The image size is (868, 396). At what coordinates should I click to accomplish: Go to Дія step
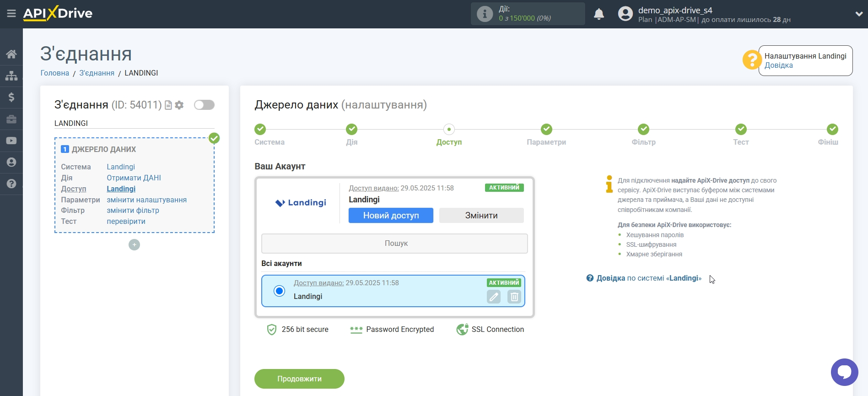click(351, 129)
